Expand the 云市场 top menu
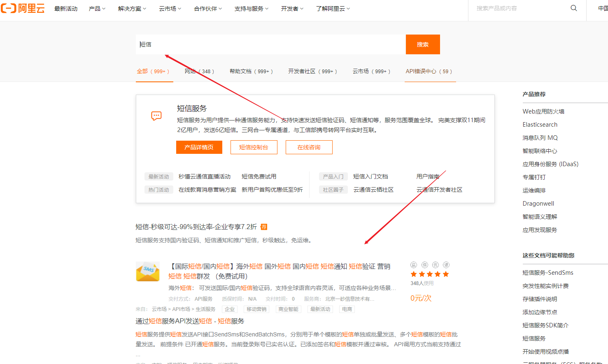Screen dimensions: 608x364 [x=170, y=9]
